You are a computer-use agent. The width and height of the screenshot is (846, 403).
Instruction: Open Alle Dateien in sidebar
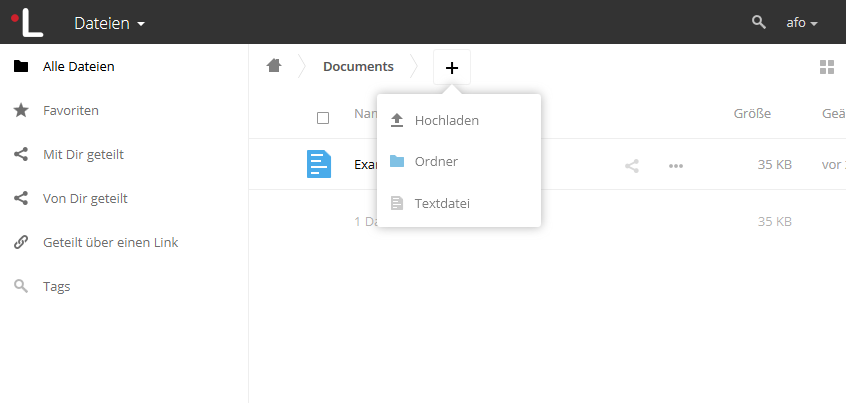click(x=78, y=67)
